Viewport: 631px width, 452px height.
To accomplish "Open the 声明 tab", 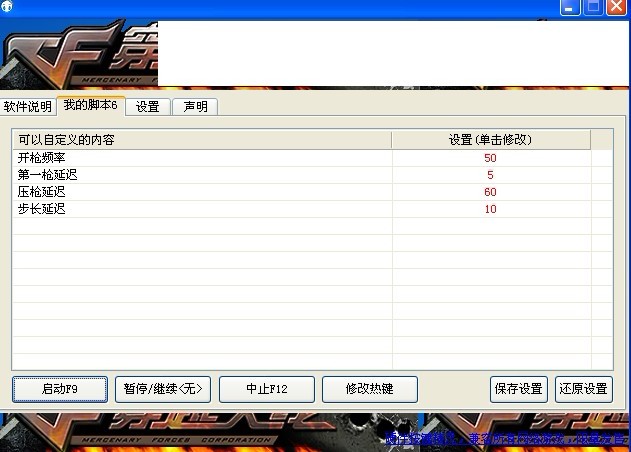I will 195,107.
